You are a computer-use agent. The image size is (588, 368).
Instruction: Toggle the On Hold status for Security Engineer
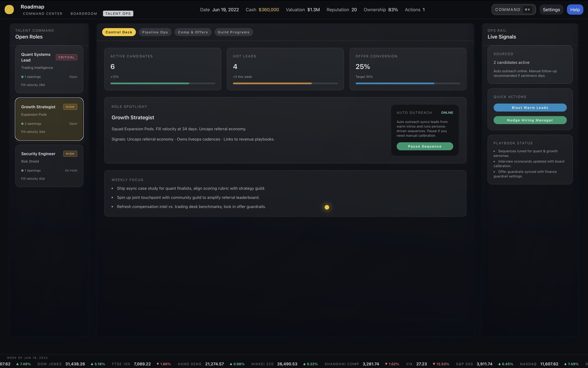tap(71, 171)
